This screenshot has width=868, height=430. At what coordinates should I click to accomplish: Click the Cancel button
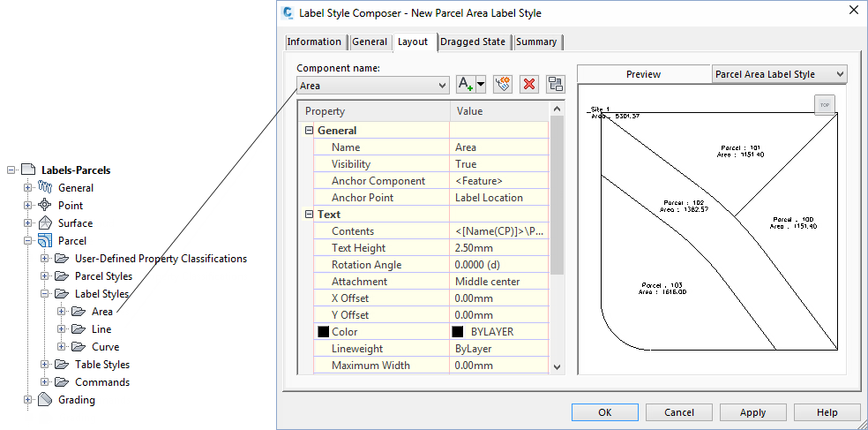[678, 412]
